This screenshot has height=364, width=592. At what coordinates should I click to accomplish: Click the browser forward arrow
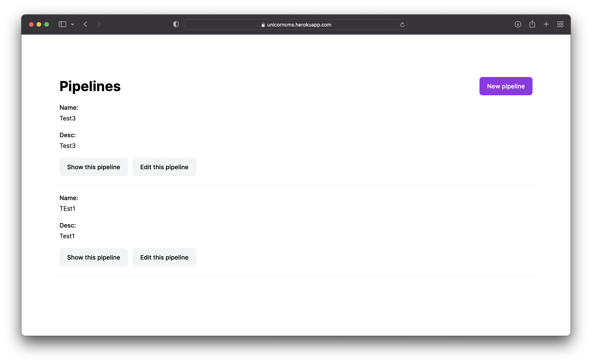click(x=99, y=24)
